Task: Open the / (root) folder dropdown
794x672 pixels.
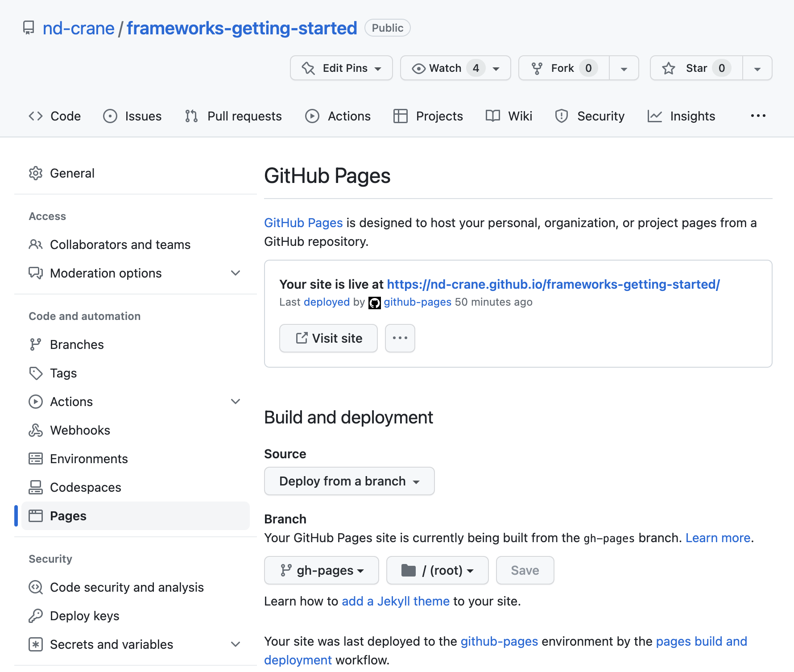Action: [x=438, y=570]
